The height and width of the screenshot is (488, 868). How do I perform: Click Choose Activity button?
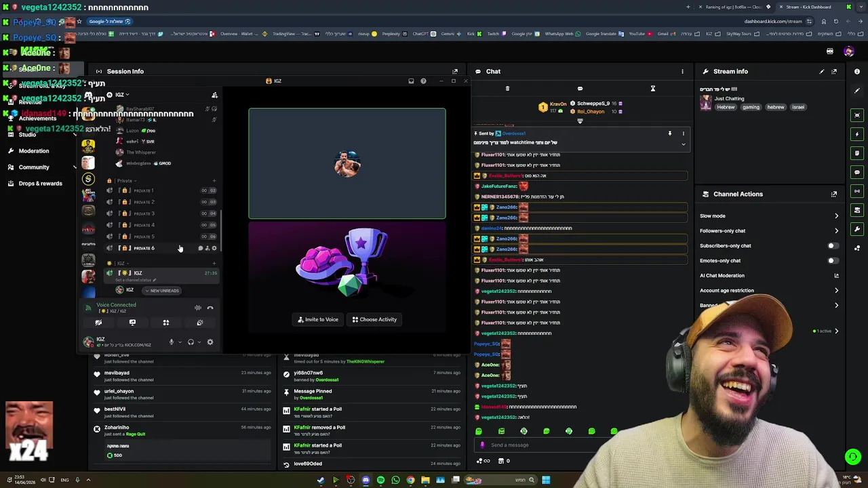click(374, 319)
